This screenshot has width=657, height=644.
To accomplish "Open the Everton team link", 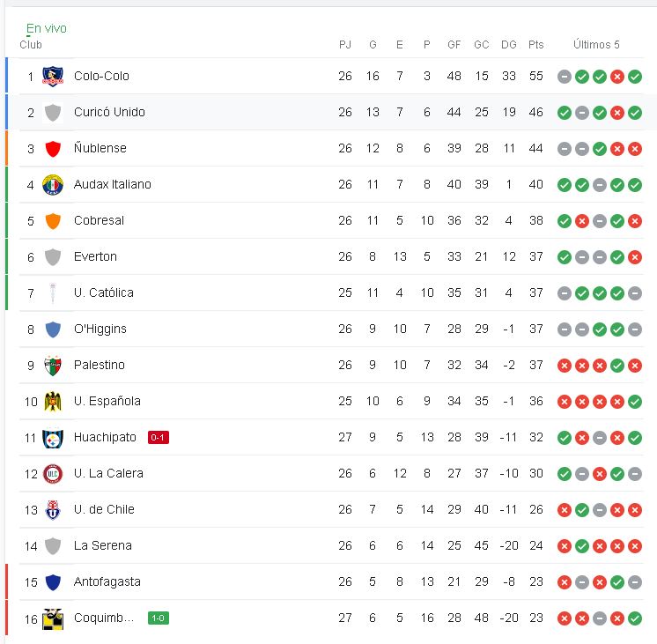I will click(x=95, y=256).
